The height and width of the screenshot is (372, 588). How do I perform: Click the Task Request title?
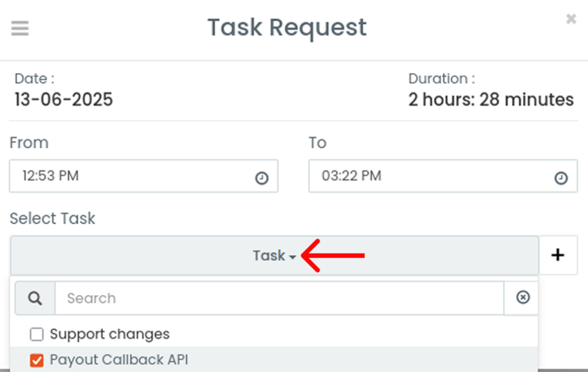coord(287,28)
